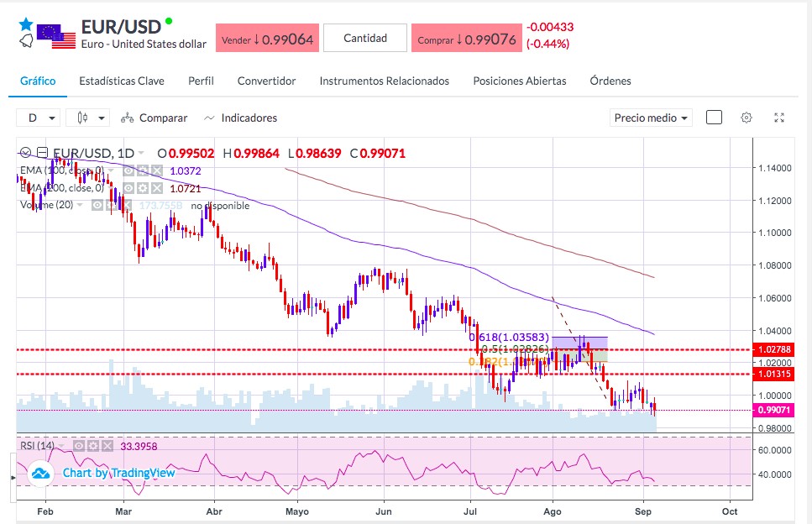Viewport: 812px width, 524px height.
Task: Click the Comparar button
Action: click(155, 118)
